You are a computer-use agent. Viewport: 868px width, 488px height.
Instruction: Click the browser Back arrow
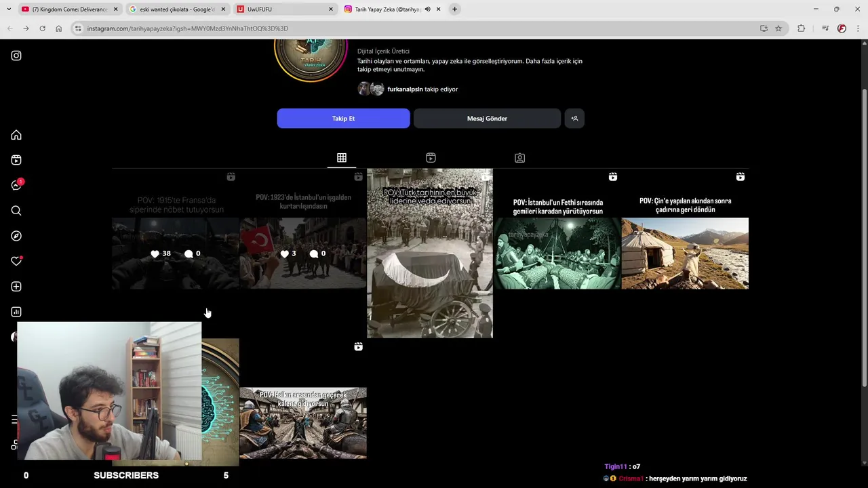click(9, 28)
